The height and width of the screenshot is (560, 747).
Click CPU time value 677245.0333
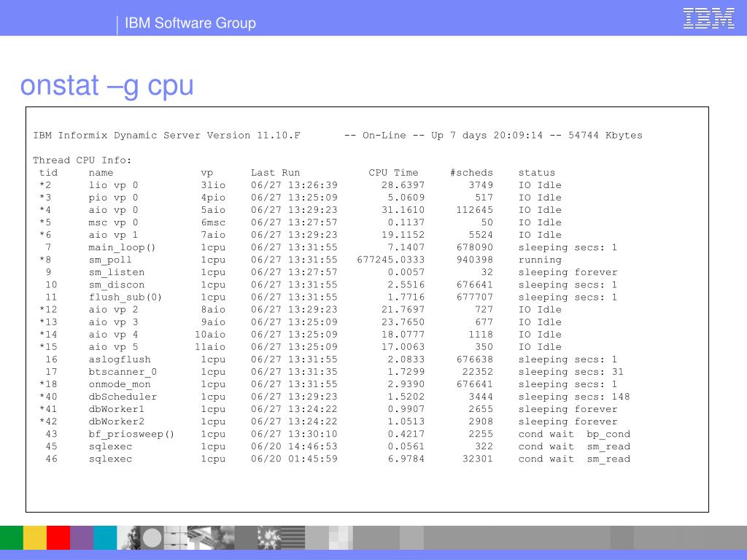391,260
